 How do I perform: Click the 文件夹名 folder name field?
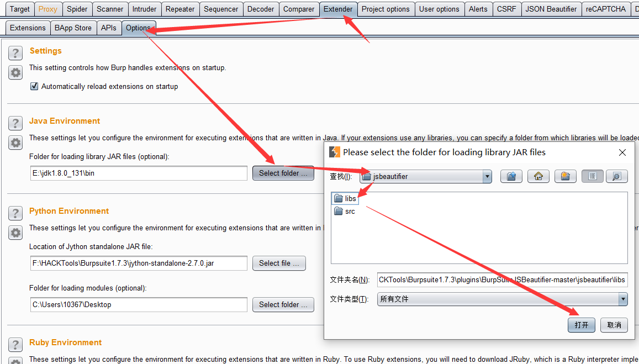coord(502,279)
